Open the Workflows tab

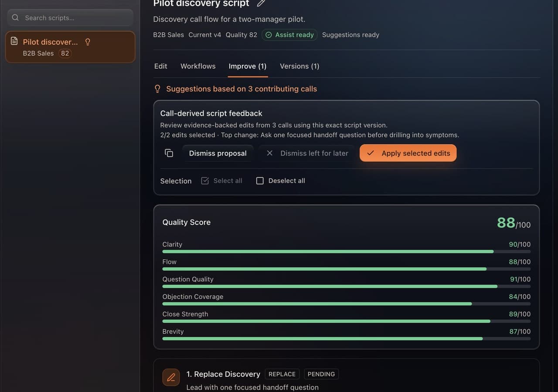tap(198, 66)
